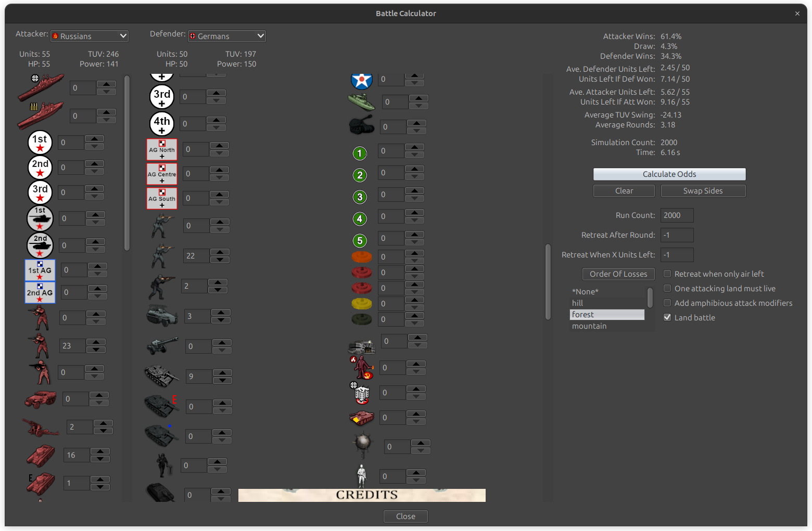Image resolution: width=812 pixels, height=531 pixels.
Task: Open the Defender Germans dropdown
Action: (x=226, y=36)
